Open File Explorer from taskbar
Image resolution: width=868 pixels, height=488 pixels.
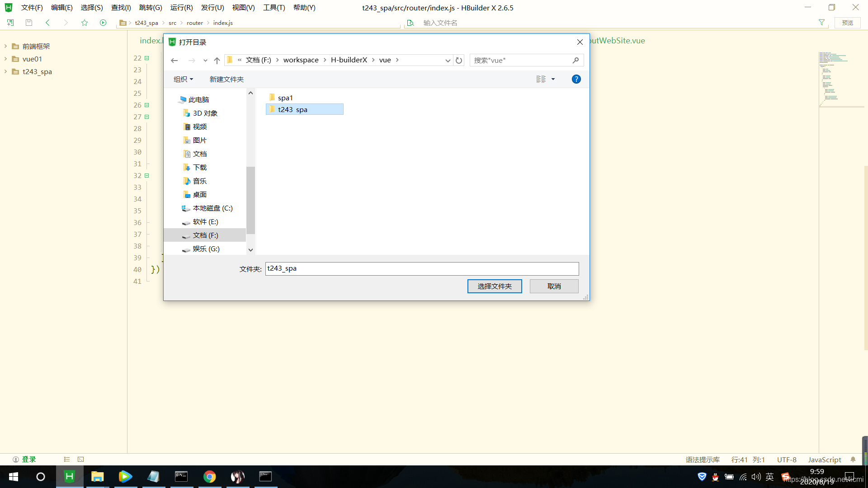point(97,477)
